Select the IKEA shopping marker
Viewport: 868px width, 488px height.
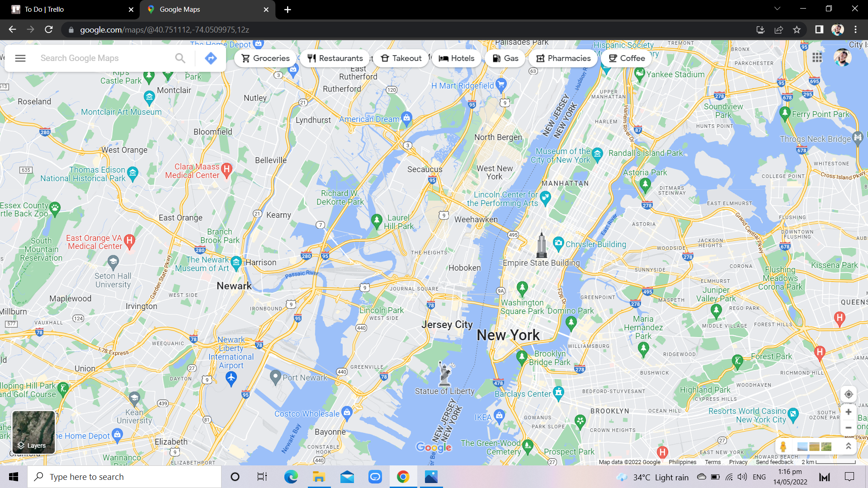[x=499, y=416]
